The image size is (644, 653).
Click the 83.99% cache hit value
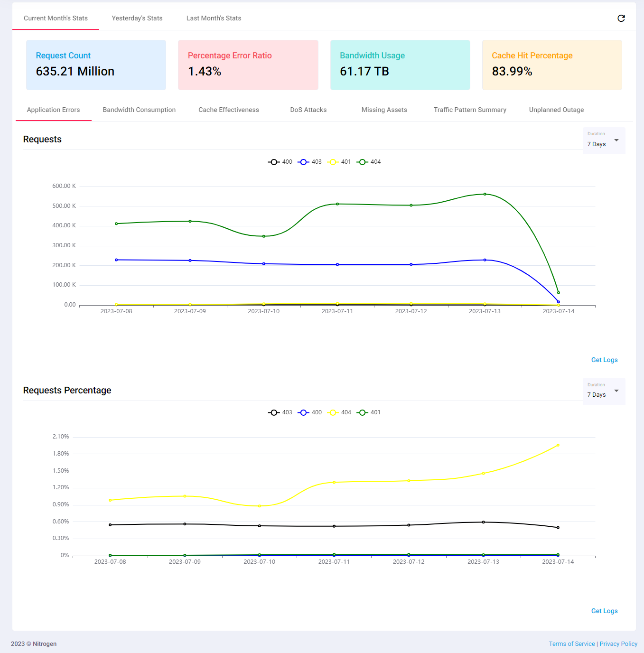(x=512, y=71)
